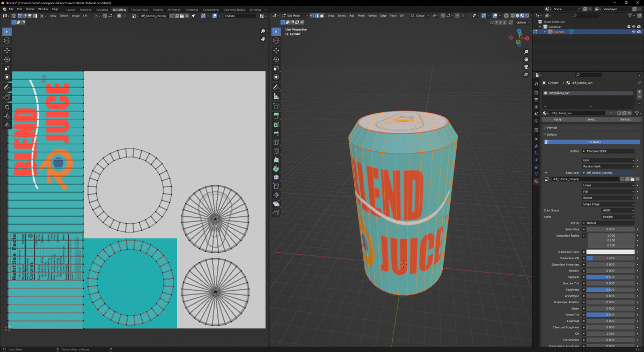The height and width of the screenshot is (352, 644).
Task: Open the Material Properties sphere icon
Action: (x=535, y=181)
